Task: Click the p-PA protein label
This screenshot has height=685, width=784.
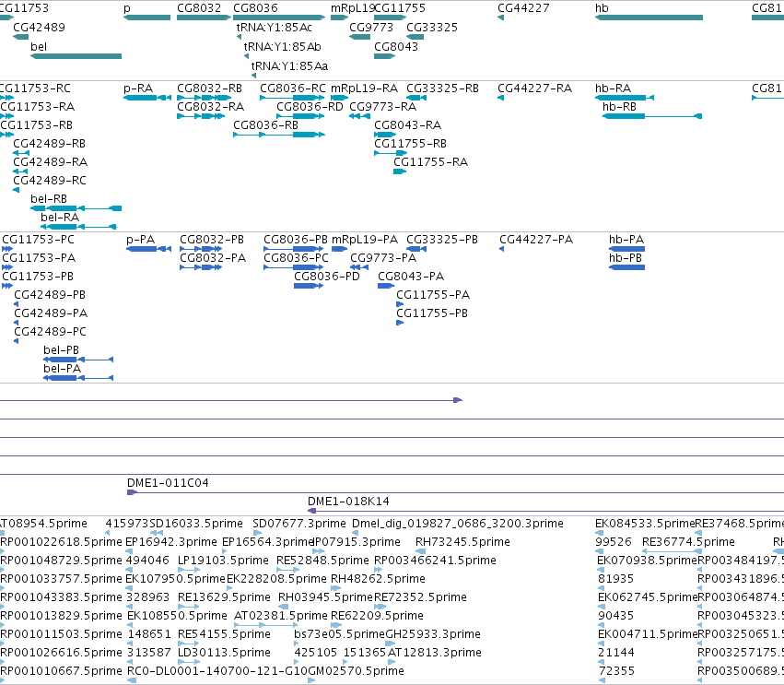Action: click(141, 240)
